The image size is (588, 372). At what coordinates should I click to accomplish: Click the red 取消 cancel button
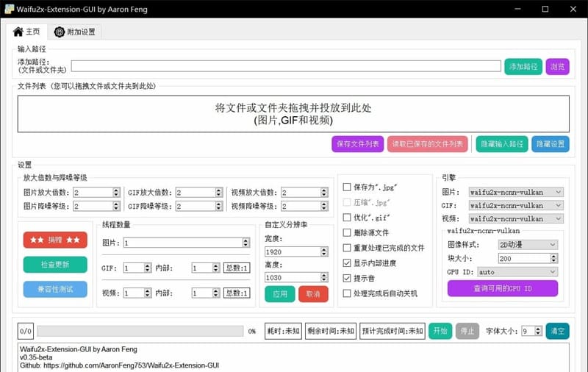pyautogui.click(x=313, y=294)
